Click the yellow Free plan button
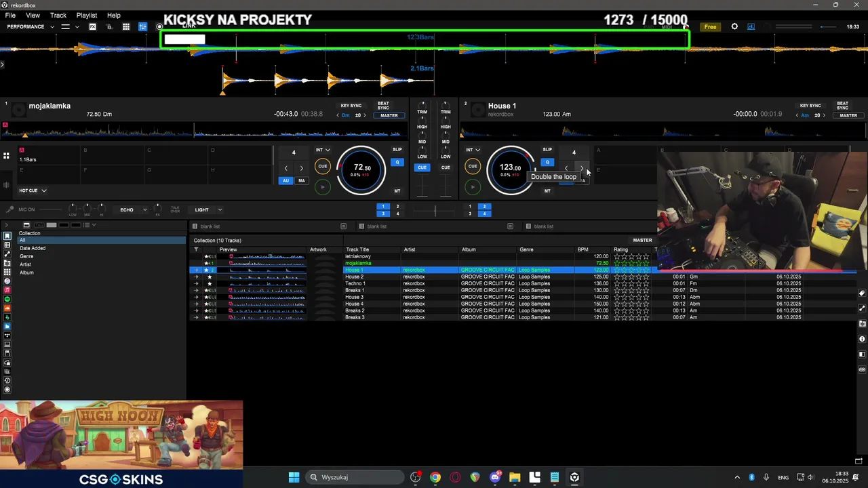This screenshot has width=868, height=488. (710, 27)
